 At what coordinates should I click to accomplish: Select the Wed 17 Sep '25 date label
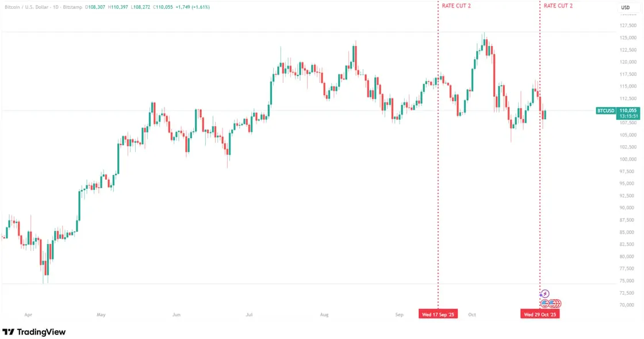coord(438,315)
